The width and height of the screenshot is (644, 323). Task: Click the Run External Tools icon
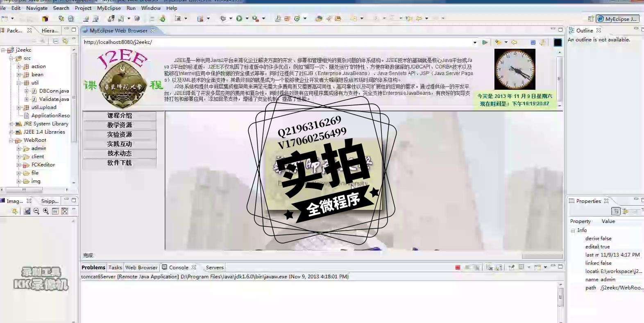pos(255,18)
